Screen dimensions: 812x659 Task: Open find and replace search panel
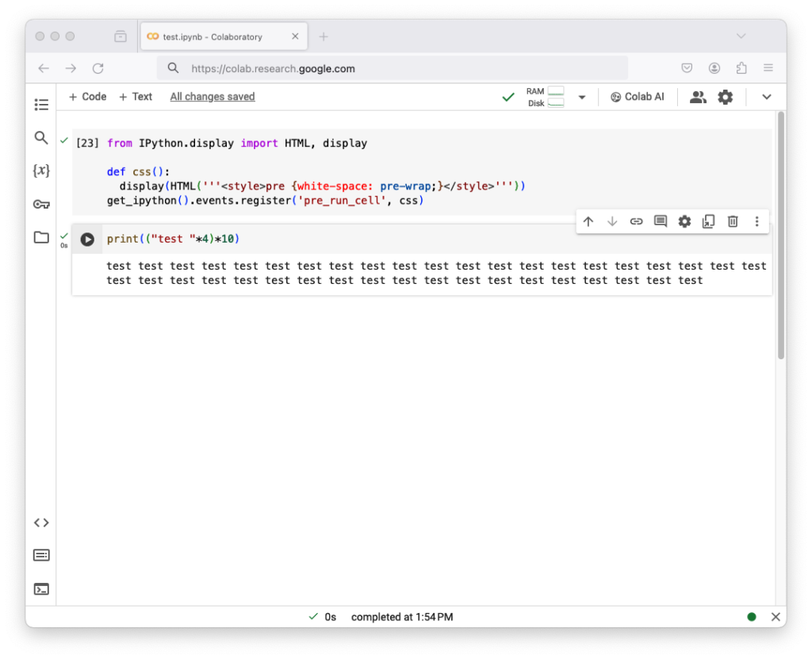coord(41,138)
